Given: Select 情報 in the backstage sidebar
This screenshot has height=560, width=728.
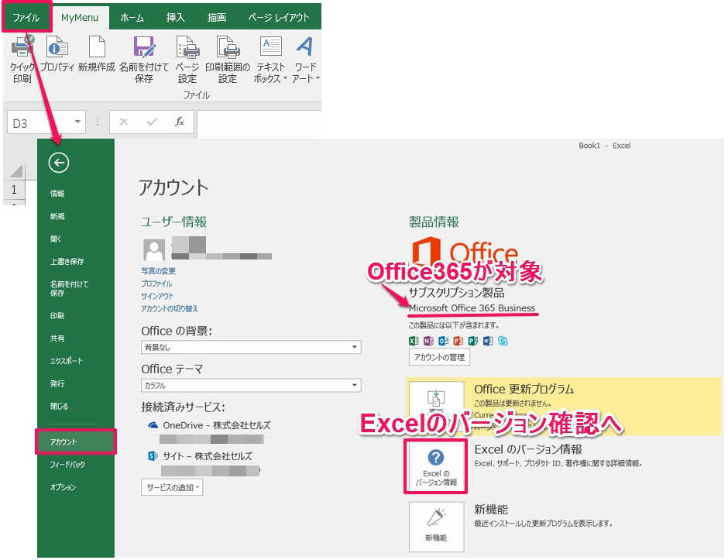Looking at the screenshot, I should point(57,194).
